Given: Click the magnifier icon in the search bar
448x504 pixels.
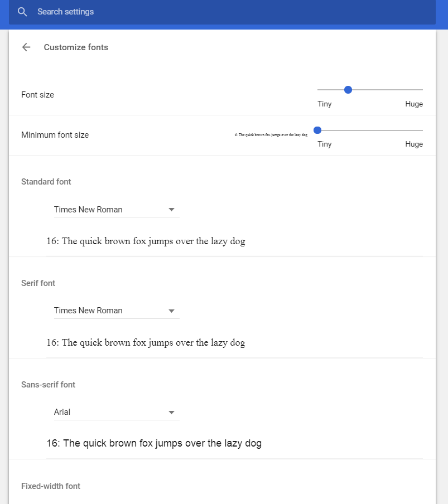Looking at the screenshot, I should tap(22, 12).
